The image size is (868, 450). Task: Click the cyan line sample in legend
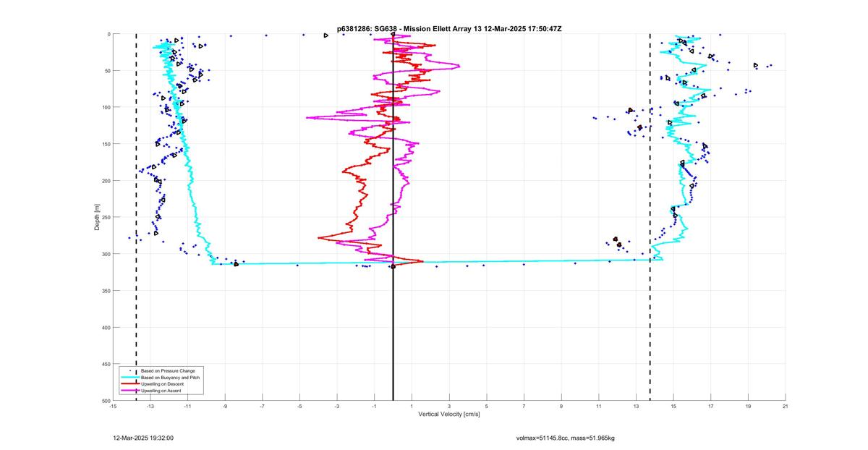(x=130, y=378)
